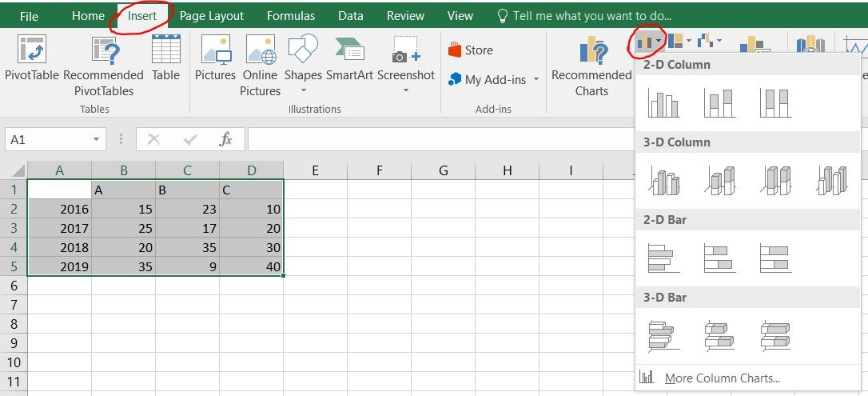Click the Insert Function fx button
Screen dimensions: 868x396
point(225,139)
